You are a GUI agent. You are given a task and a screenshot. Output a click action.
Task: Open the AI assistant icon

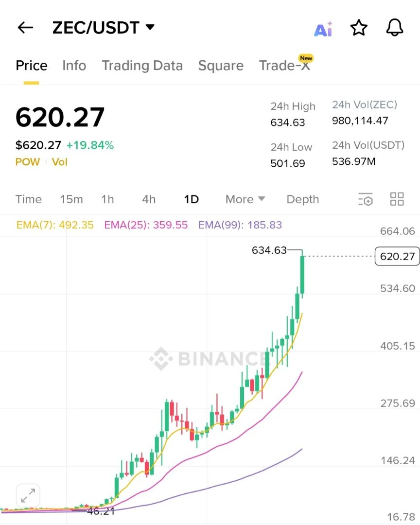tap(323, 29)
